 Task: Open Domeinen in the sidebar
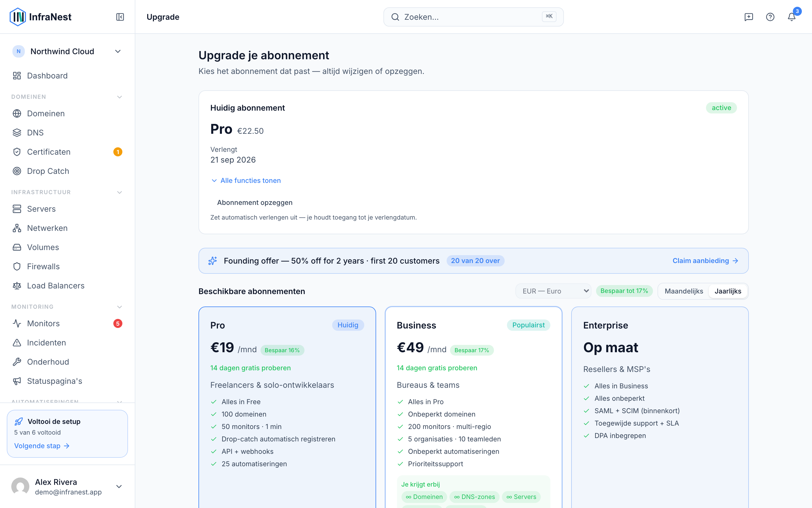pyautogui.click(x=67, y=113)
